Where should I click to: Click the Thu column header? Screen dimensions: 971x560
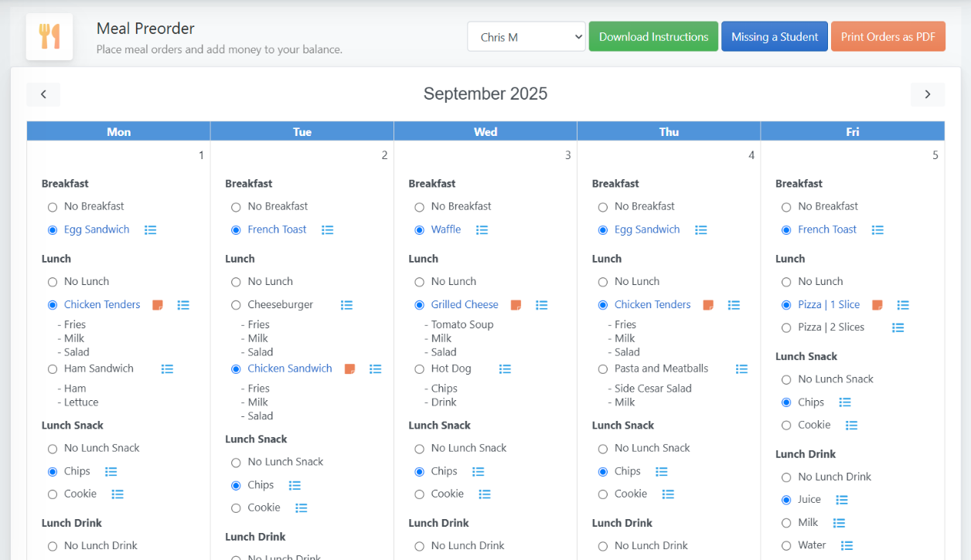(669, 131)
